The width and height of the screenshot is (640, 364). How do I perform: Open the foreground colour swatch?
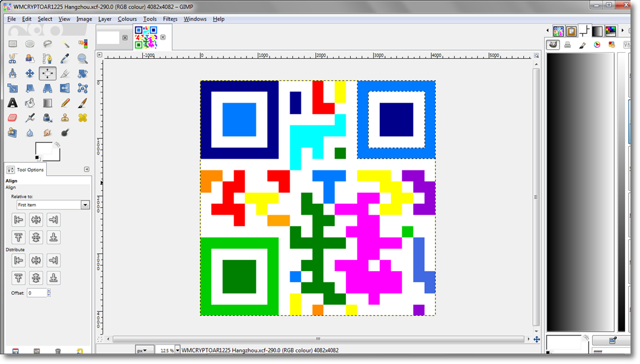coord(43,149)
